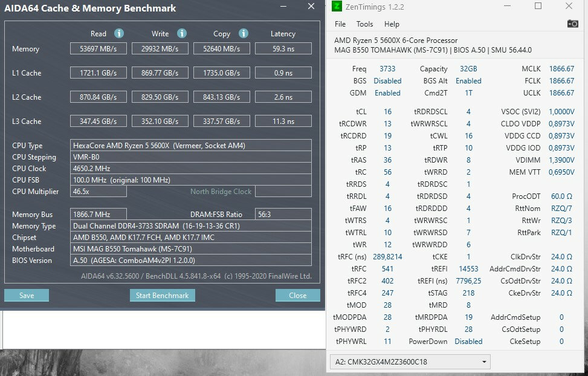Viewport: 588px width, 376px height.
Task: Open the Help menu in ZenTimings
Action: pyautogui.click(x=392, y=24)
